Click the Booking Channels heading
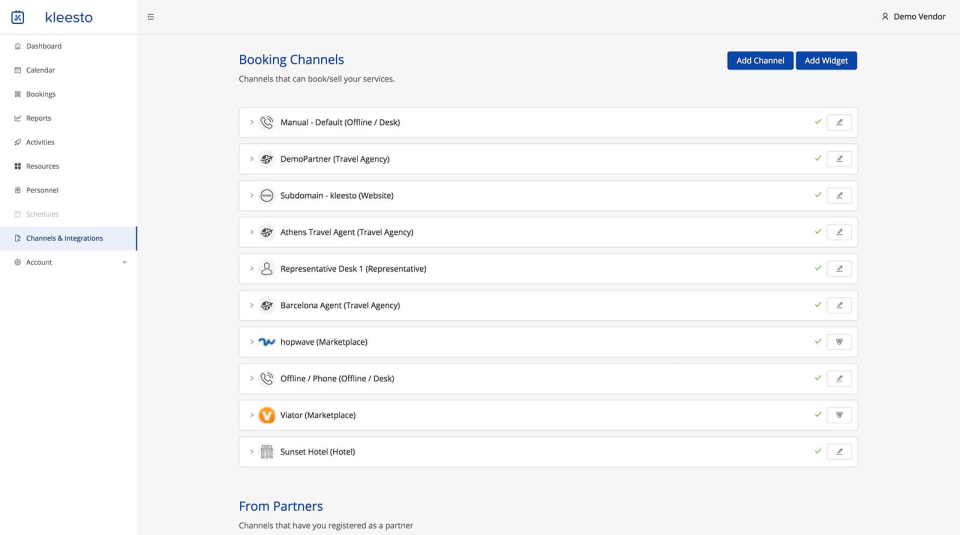This screenshot has width=960, height=535. (291, 59)
